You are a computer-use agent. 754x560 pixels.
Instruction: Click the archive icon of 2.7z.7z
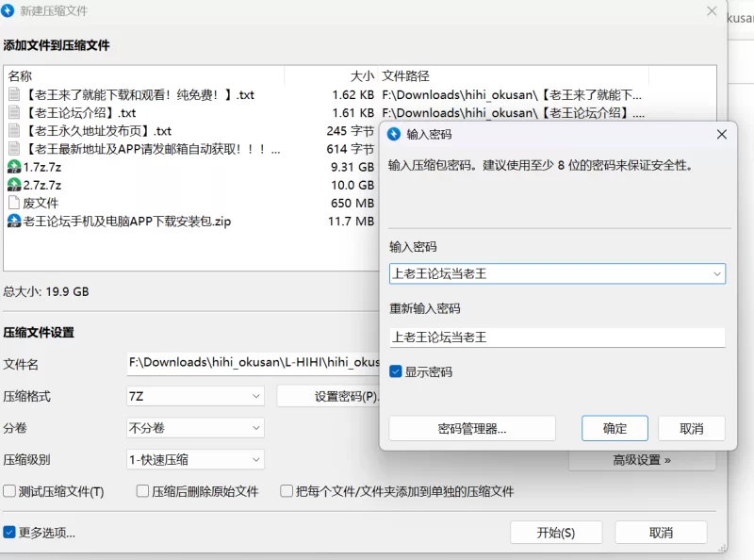pos(14,185)
